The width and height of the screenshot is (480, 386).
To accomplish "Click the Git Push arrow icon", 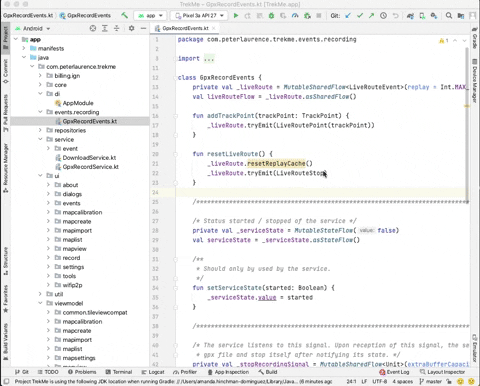I will (371, 16).
